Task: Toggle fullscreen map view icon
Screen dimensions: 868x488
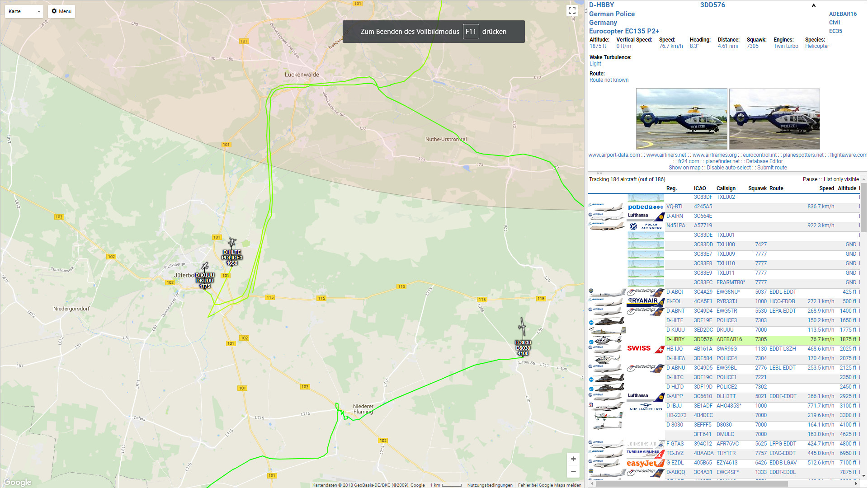Action: pos(572,11)
